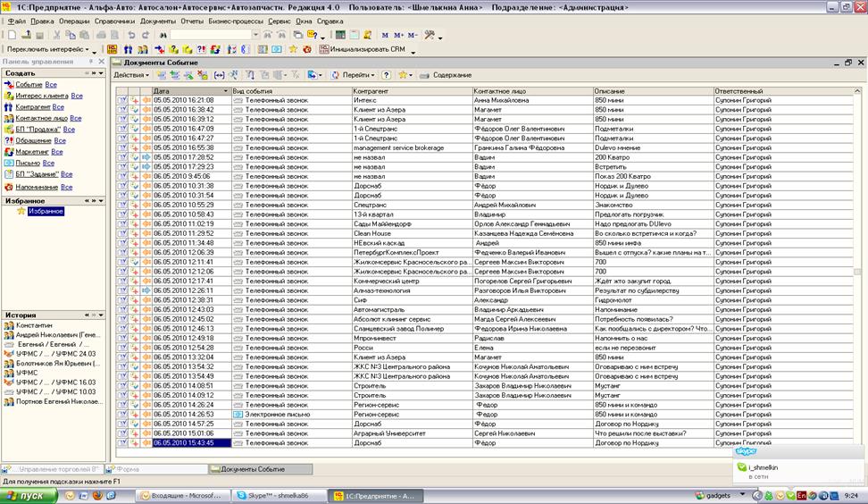This screenshot has height=504, width=868.
Task: Expand the Перейти dropdown
Action: 358,75
